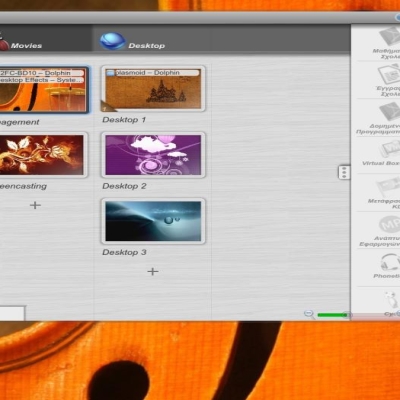Adjust the green zoom slider
The height and width of the screenshot is (400, 400).
pyautogui.click(x=333, y=315)
